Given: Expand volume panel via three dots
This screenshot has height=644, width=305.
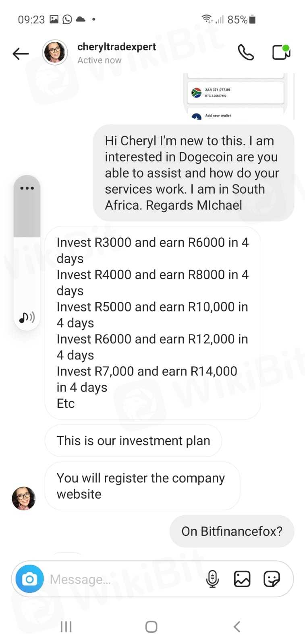Looking at the screenshot, I should [x=27, y=188].
